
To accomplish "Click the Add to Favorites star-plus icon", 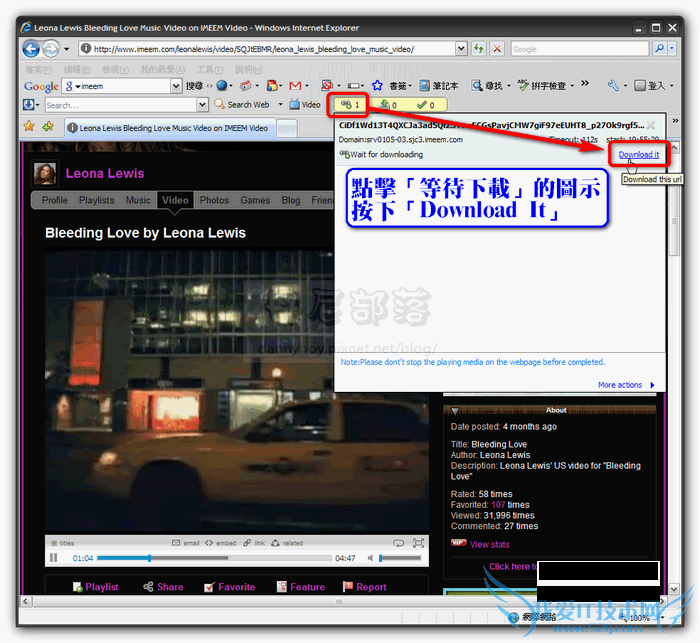I will (x=48, y=127).
